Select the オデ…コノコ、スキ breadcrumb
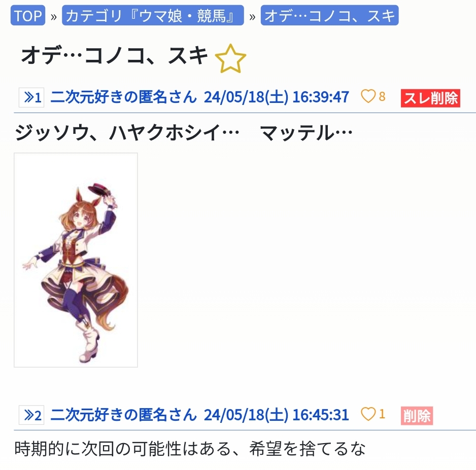 click(x=329, y=16)
